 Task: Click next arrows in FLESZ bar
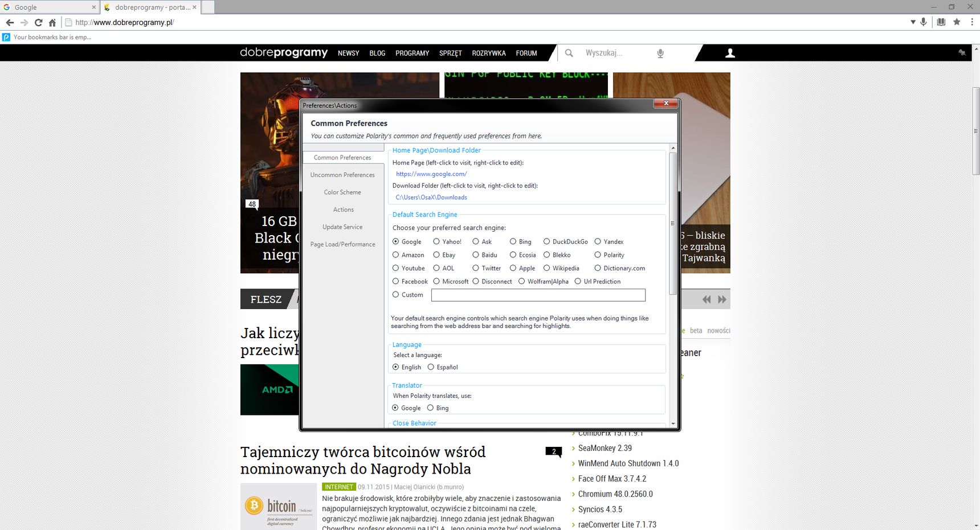[722, 299]
